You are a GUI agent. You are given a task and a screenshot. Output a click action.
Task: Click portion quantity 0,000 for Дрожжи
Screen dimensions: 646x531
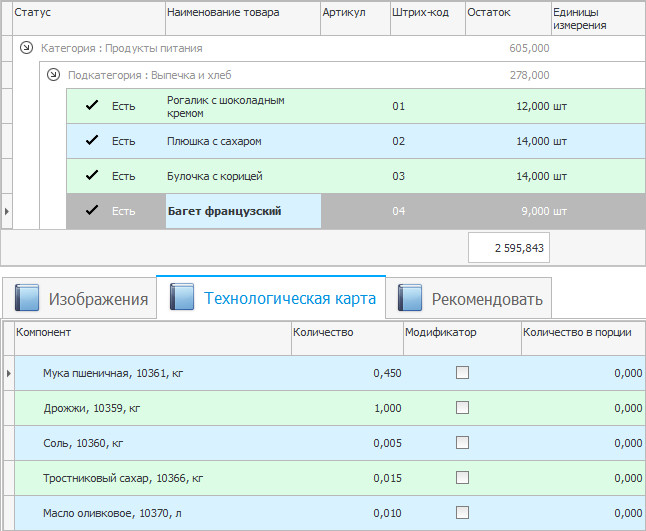tap(628, 408)
